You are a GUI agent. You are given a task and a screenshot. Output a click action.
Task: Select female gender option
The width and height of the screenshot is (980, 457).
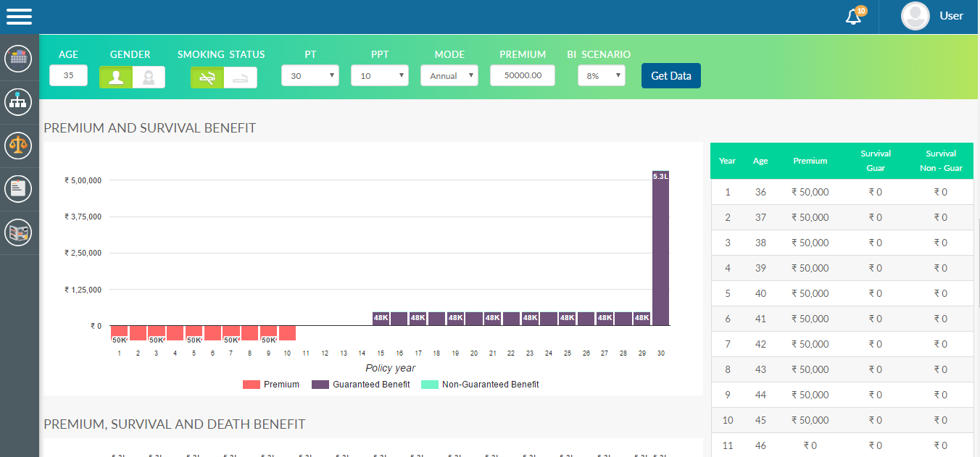[x=149, y=77]
